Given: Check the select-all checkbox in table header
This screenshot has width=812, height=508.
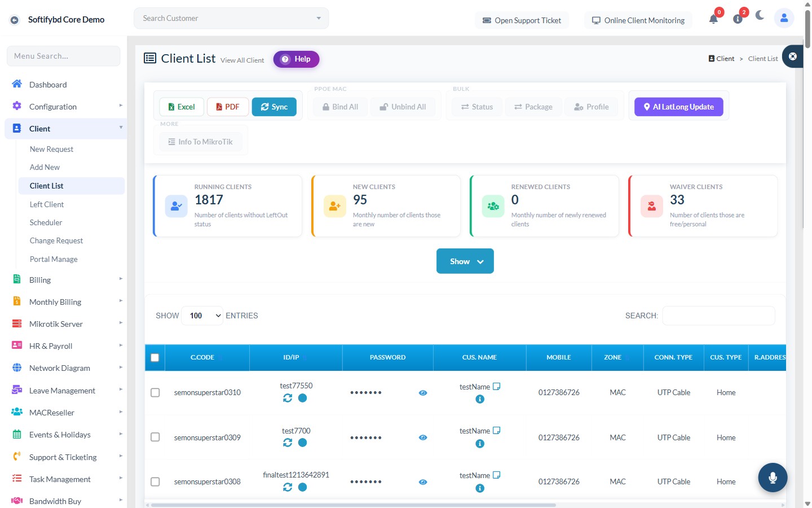Looking at the screenshot, I should (x=155, y=357).
